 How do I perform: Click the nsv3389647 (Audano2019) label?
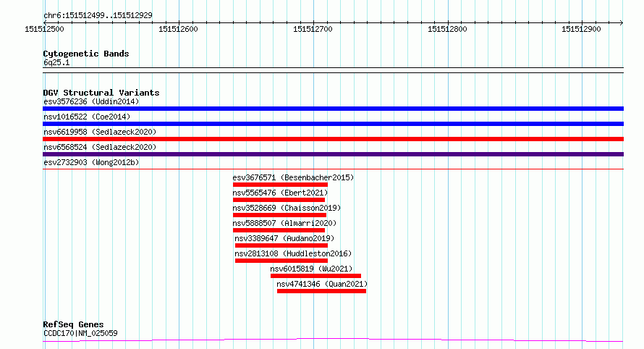coord(284,238)
